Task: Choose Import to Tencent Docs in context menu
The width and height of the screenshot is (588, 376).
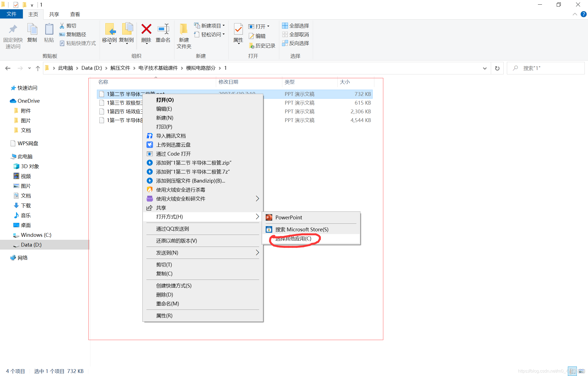Action: [203, 136]
